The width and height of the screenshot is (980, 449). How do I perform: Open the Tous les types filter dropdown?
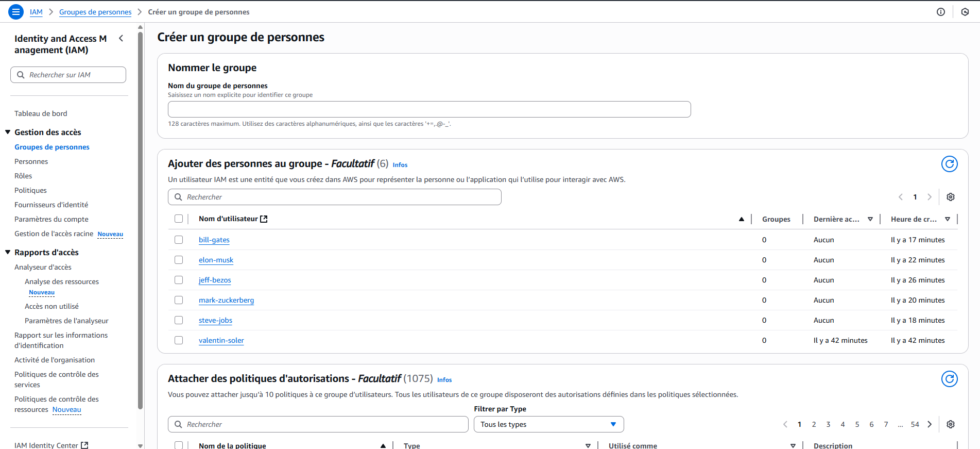[548, 424]
